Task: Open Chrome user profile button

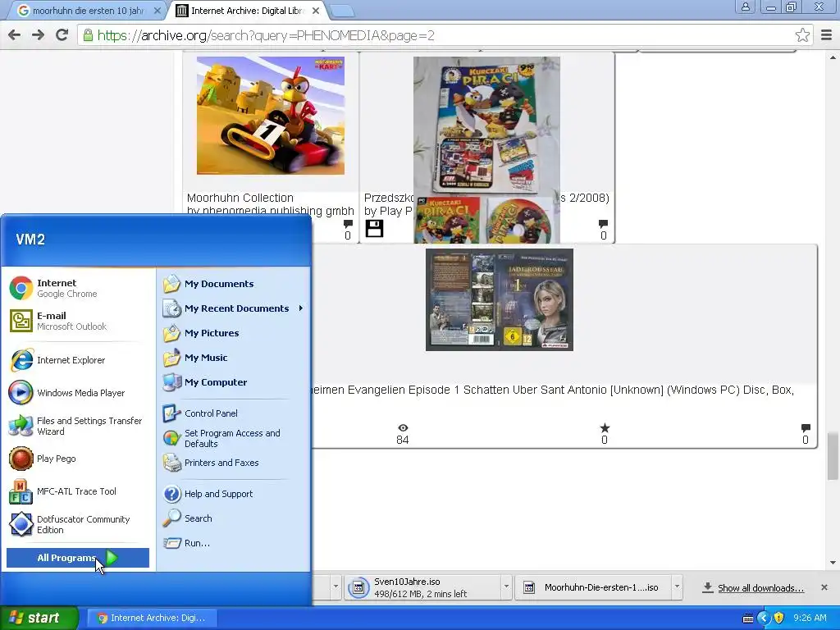Action: click(x=745, y=7)
